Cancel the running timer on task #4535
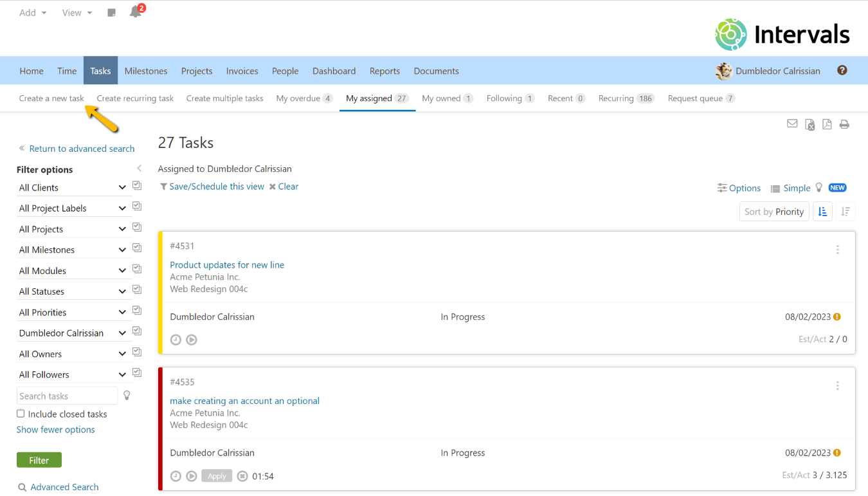The image size is (868, 496). pyautogui.click(x=242, y=476)
